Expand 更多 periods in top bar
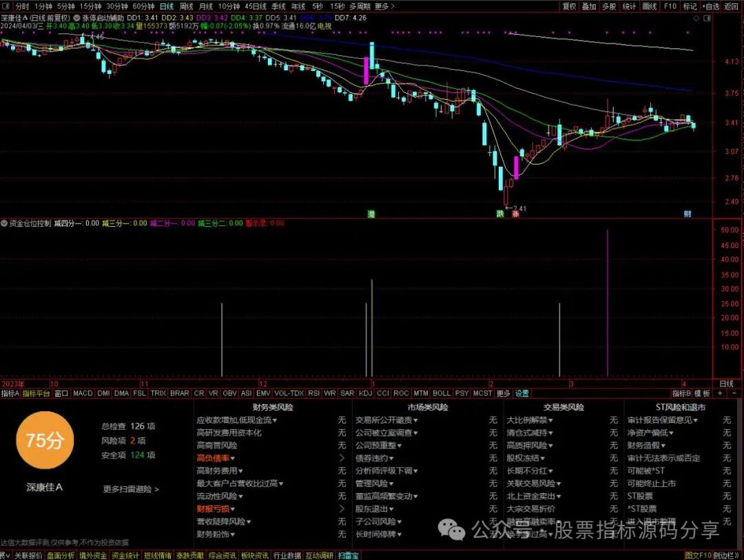This screenshot has height=560, width=744. (x=384, y=6)
